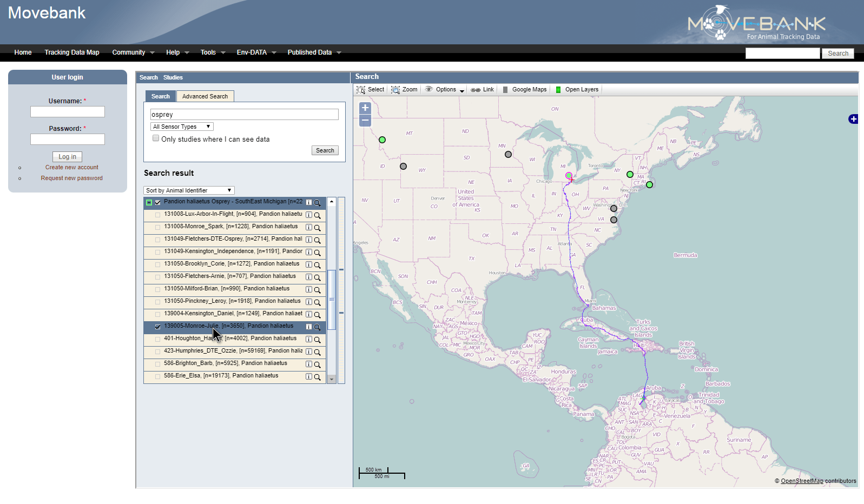Activate the Zoom tool in map toolbar

(405, 90)
